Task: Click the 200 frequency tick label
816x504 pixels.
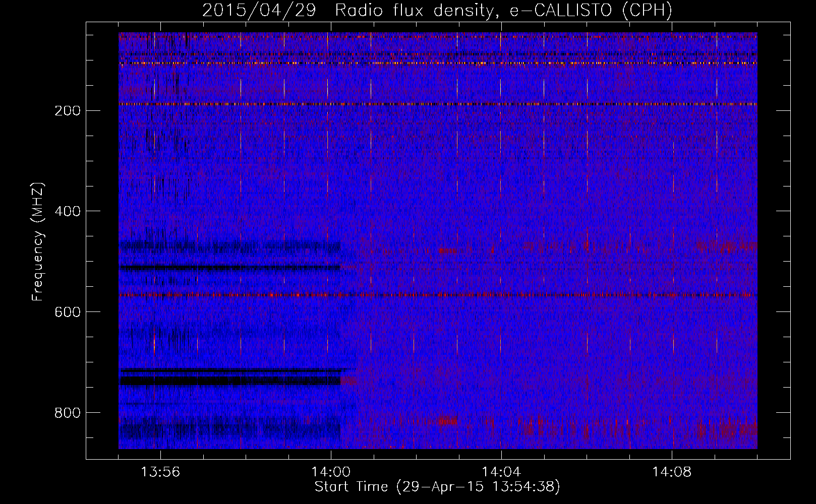Action: [x=68, y=111]
